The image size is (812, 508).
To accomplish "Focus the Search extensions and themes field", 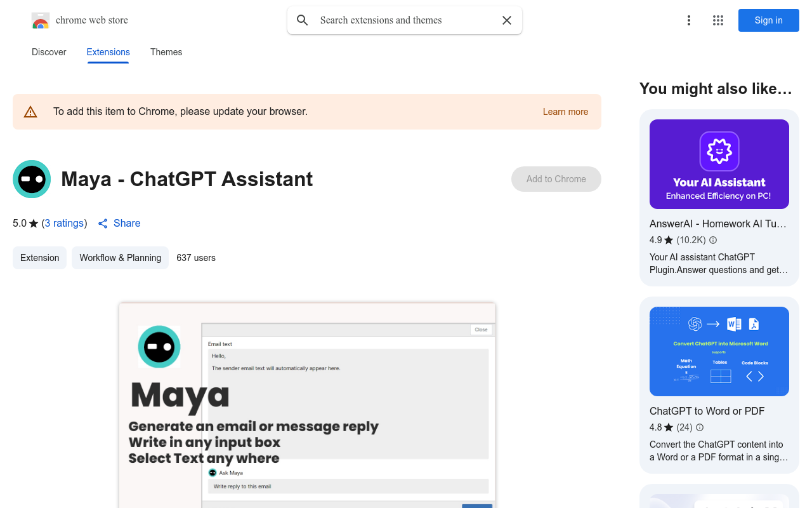I will coord(405,20).
